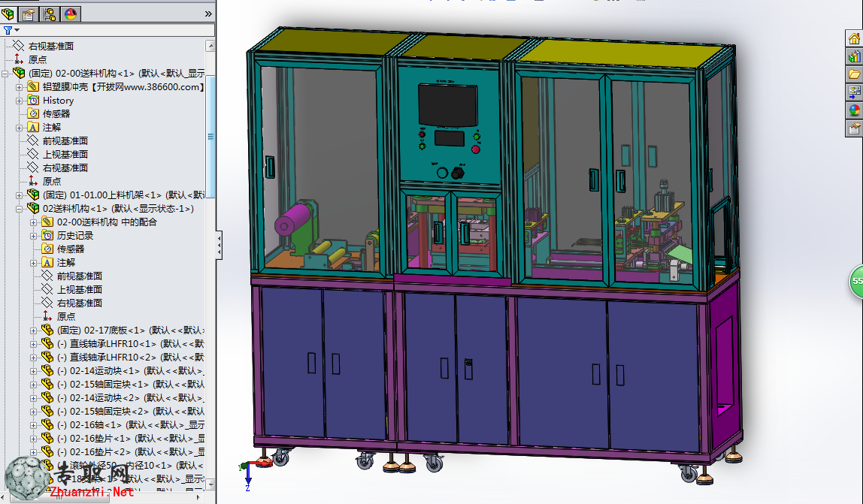Open the feature tree filter funnel dropdown

(11, 30)
